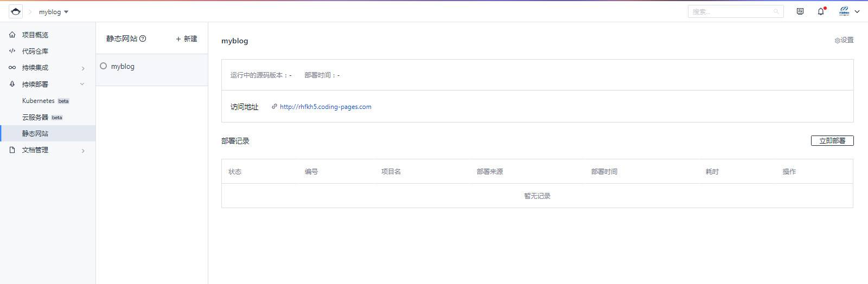The width and height of the screenshot is (868, 284).
Task: Click the 设置 gear icon
Action: pyautogui.click(x=838, y=41)
